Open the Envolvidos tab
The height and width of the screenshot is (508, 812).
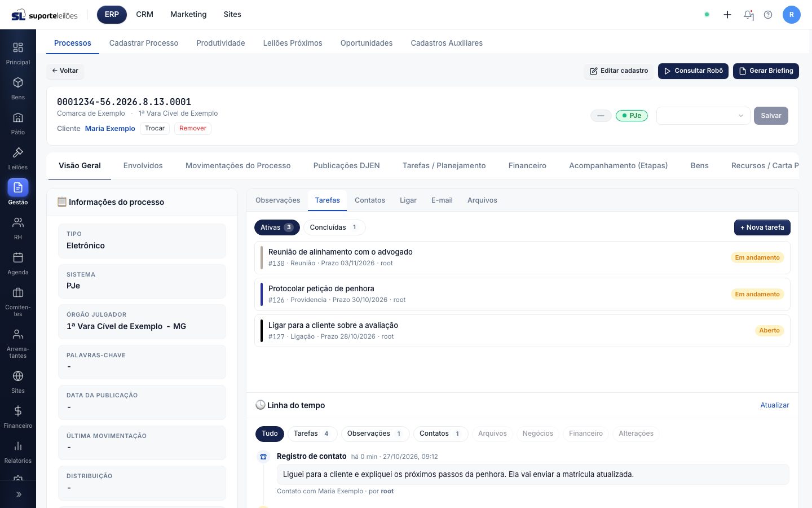(143, 165)
